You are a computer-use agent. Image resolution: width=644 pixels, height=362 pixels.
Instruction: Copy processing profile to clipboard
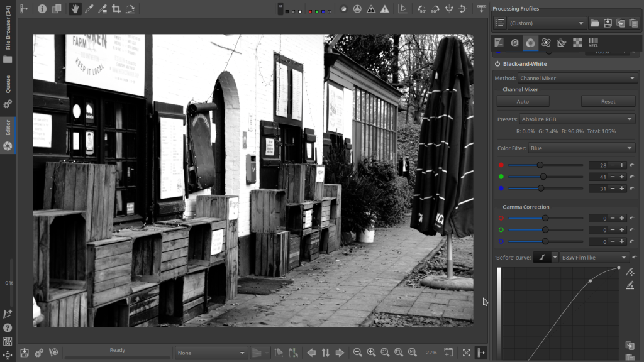point(621,23)
